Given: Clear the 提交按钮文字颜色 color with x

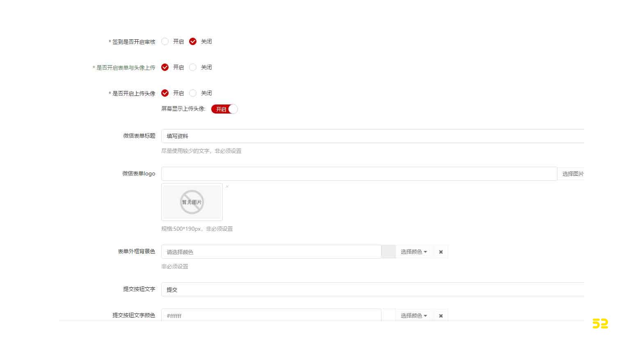Looking at the screenshot, I should point(441,315).
